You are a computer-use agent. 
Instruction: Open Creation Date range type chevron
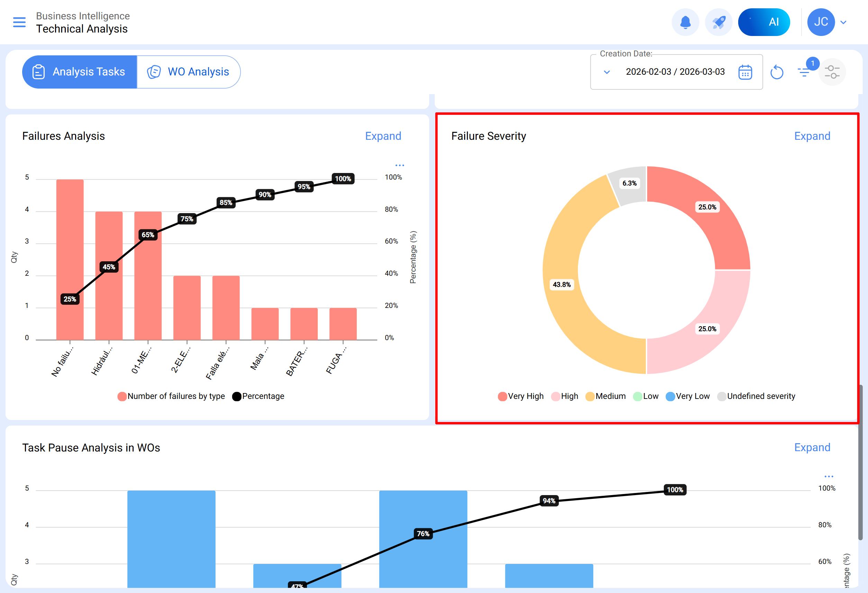pos(607,72)
